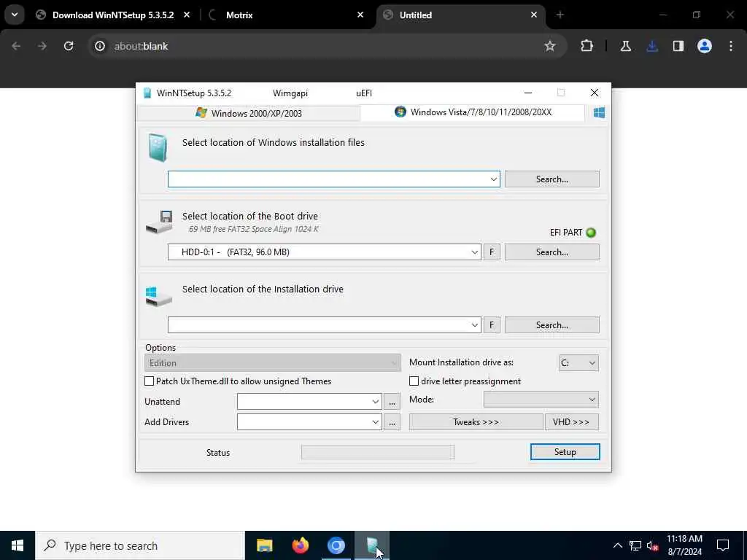Click the Windows logo icon beside the tabs
Screen dimensions: 747x560
pos(599,113)
